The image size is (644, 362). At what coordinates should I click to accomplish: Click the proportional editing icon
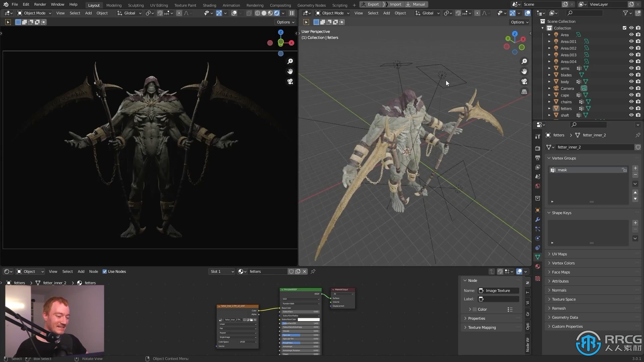tap(180, 13)
